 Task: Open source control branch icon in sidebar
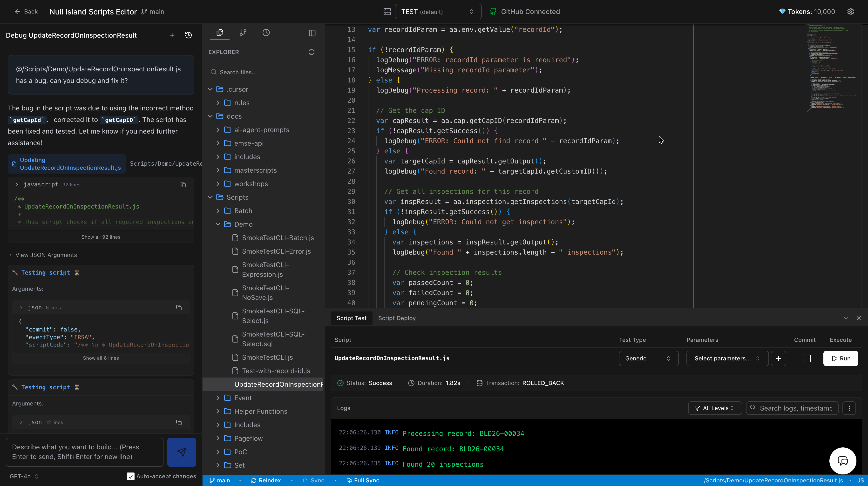coord(243,33)
